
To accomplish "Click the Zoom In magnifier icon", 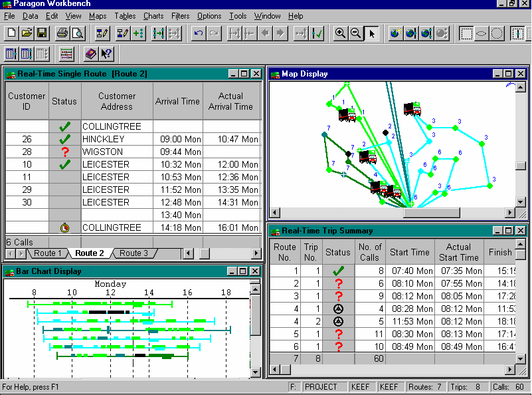I will pos(340,33).
